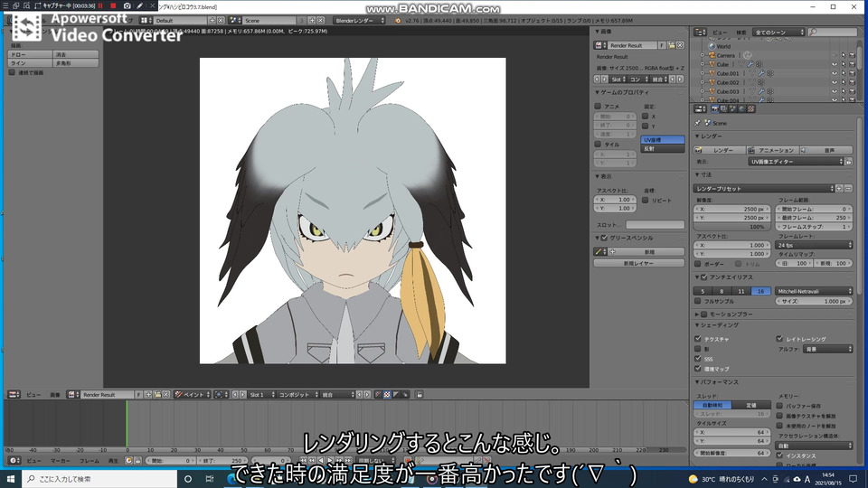Pin the Scene properties context
The image size is (868, 488).
click(697, 123)
